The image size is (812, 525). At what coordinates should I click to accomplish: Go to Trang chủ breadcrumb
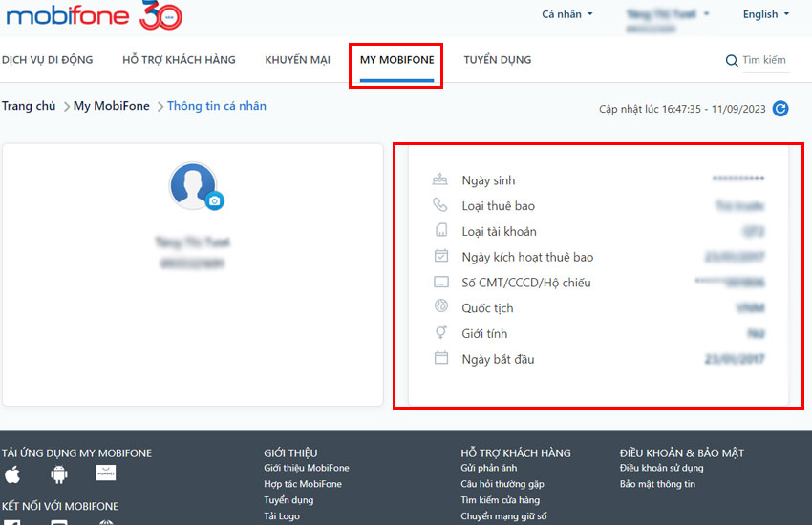(29, 106)
